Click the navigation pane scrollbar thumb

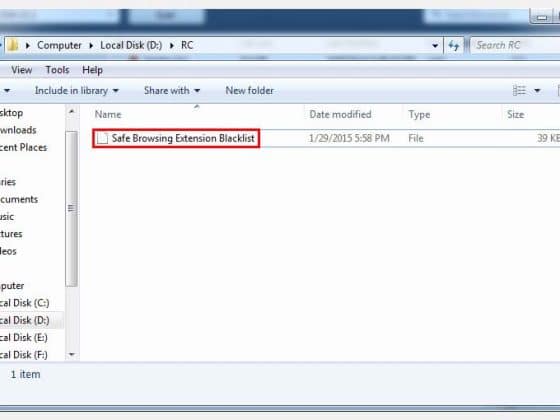[x=71, y=209]
